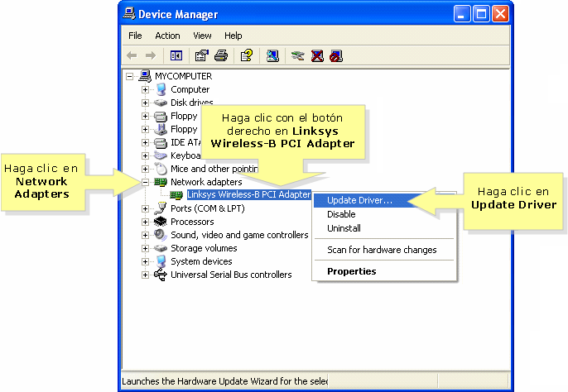
Task: Click the Network adapters card icon
Action: click(161, 182)
